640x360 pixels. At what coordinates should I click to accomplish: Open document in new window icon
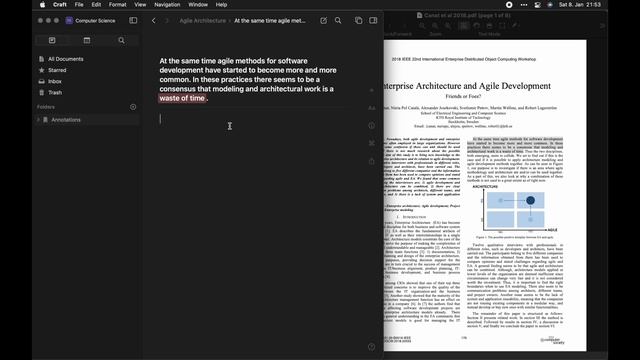pos(358,20)
